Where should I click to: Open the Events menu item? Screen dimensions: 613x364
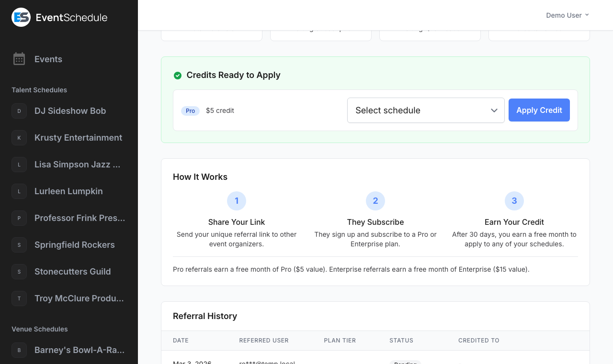[48, 59]
